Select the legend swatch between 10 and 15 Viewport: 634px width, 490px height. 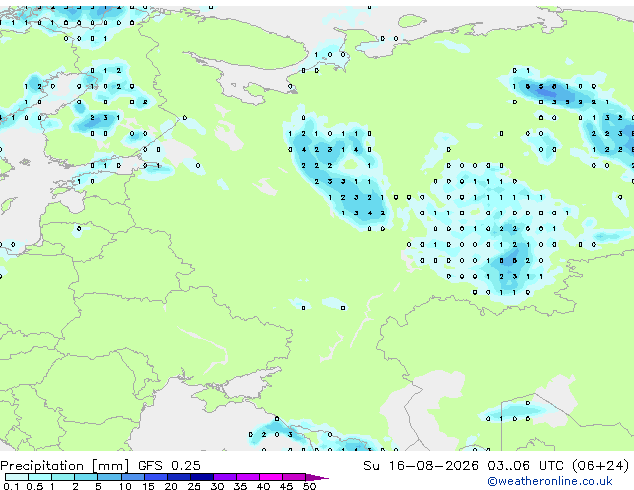click(x=133, y=477)
